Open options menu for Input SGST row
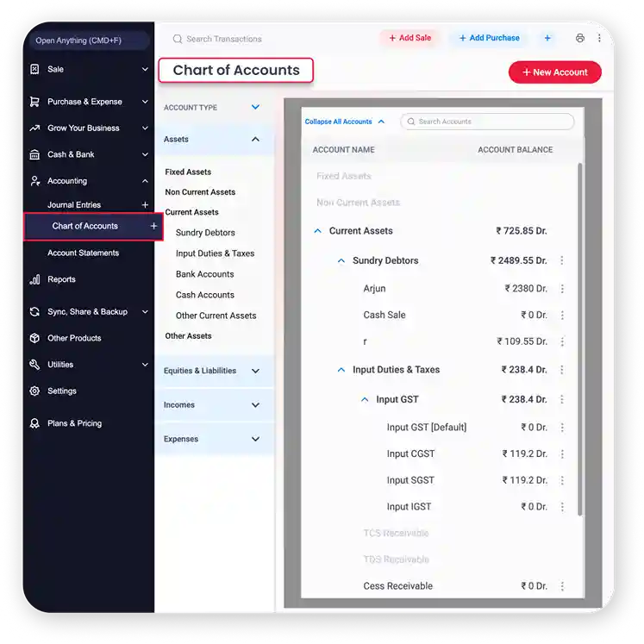The height and width of the screenshot is (644, 644). 562,480
